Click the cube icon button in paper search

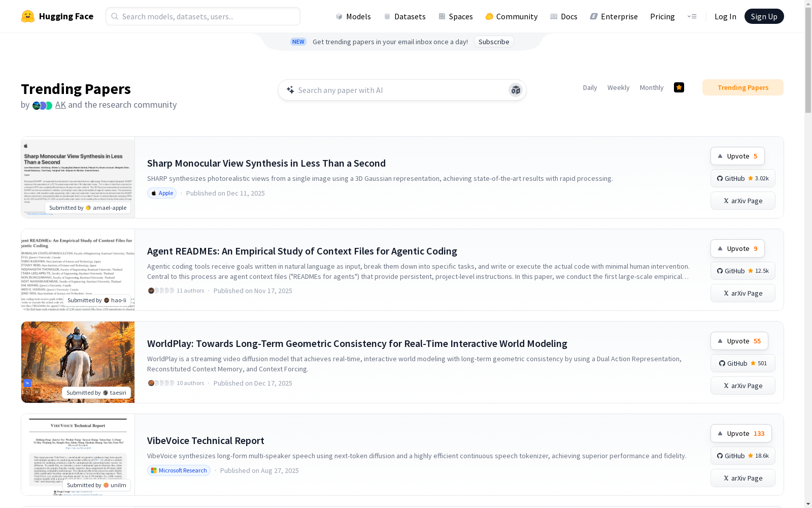(516, 90)
